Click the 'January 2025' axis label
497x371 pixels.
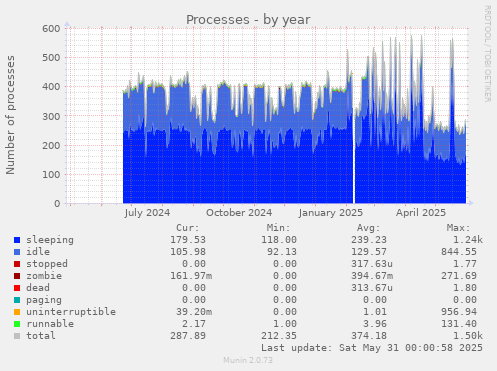(x=331, y=213)
